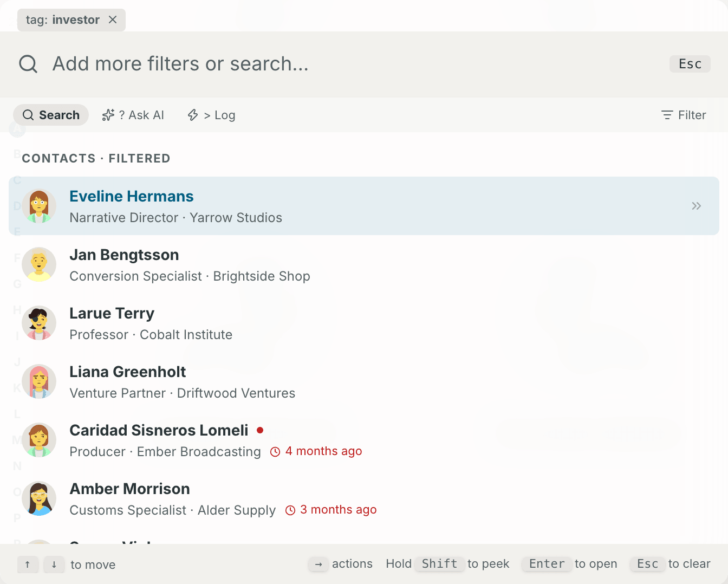This screenshot has height=584, width=728.
Task: Click the magnifier icon in search bar
Action: (28, 64)
